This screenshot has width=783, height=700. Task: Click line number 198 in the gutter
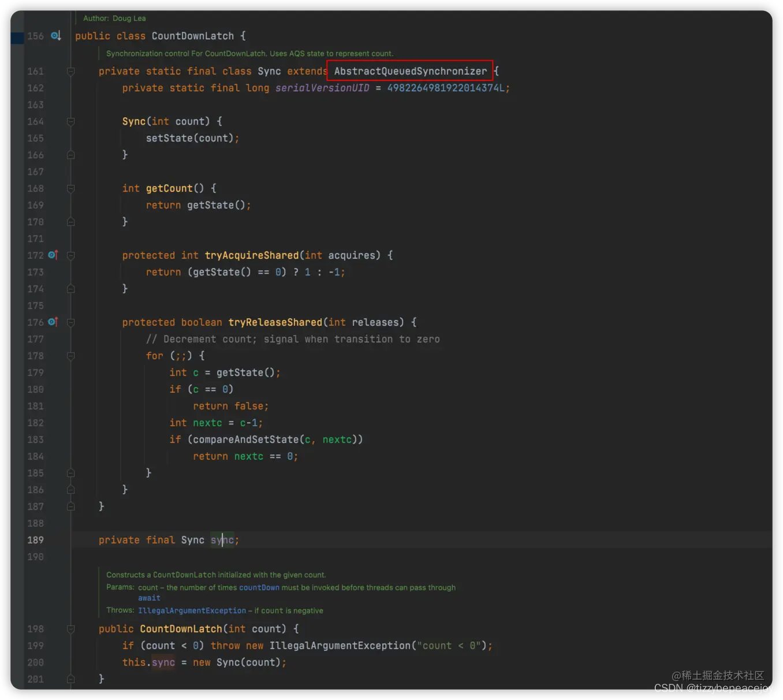(35, 629)
